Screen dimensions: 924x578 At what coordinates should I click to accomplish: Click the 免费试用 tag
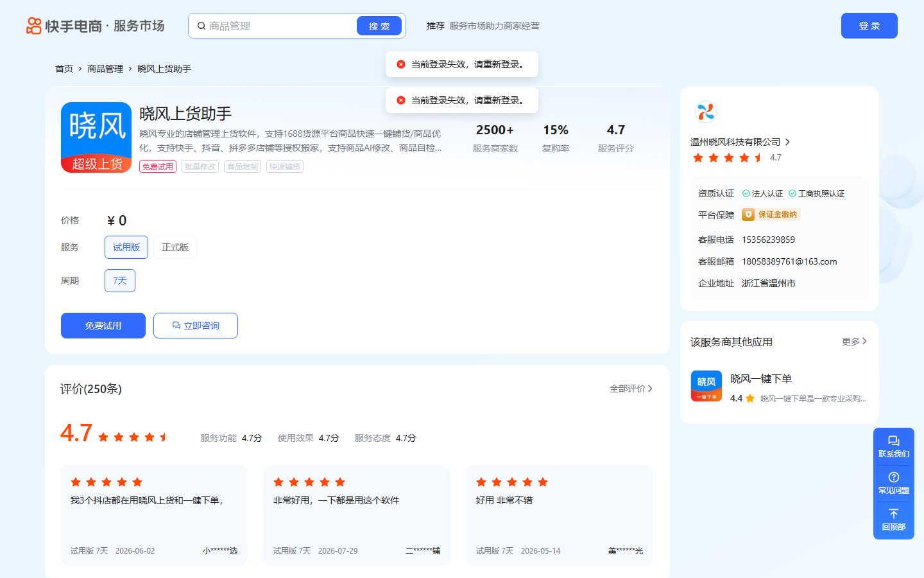click(158, 166)
